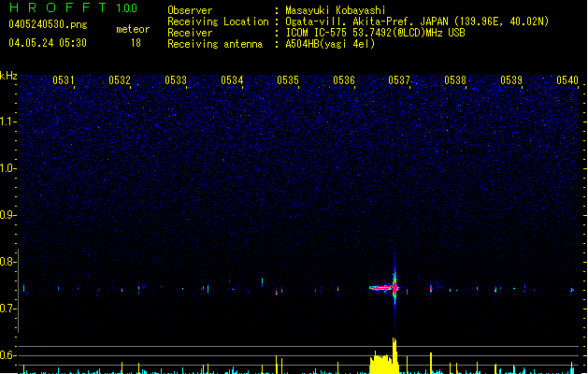Click the Observer label
Image resolution: width=588 pixels, height=374 pixels.
[190, 10]
